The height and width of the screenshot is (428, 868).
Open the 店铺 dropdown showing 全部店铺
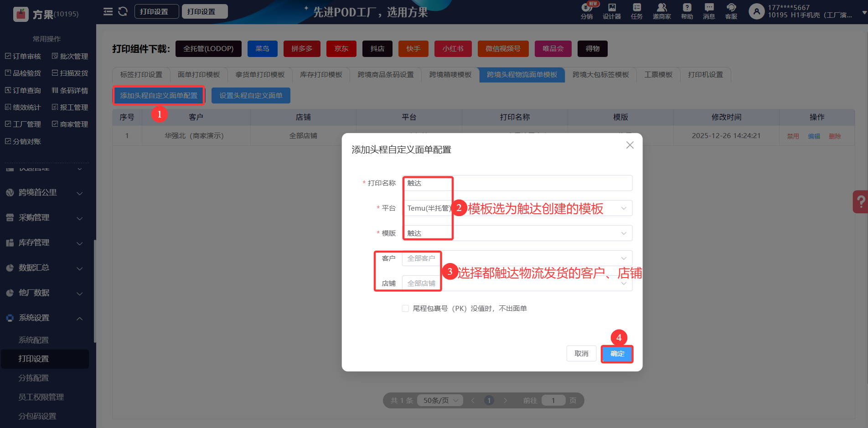tap(517, 284)
